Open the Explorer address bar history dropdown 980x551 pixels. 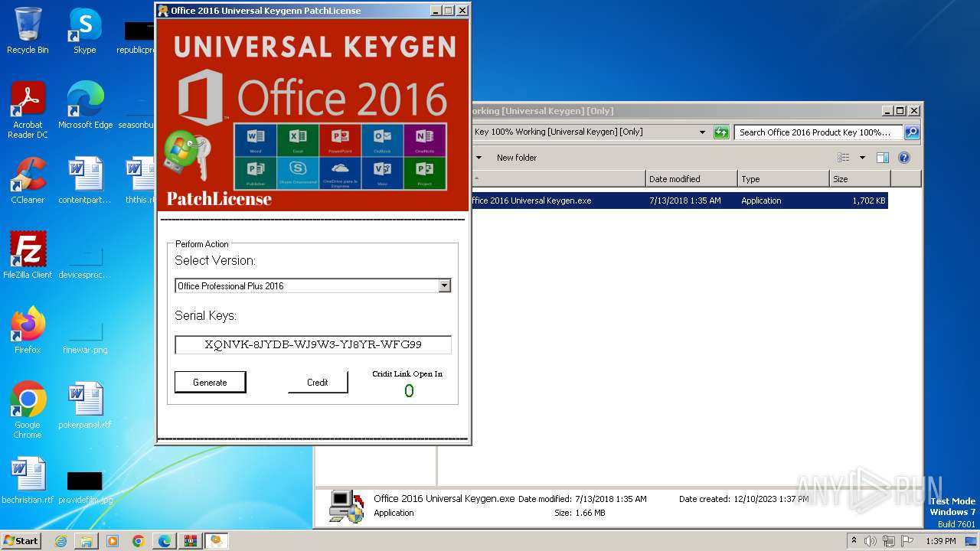tap(702, 132)
